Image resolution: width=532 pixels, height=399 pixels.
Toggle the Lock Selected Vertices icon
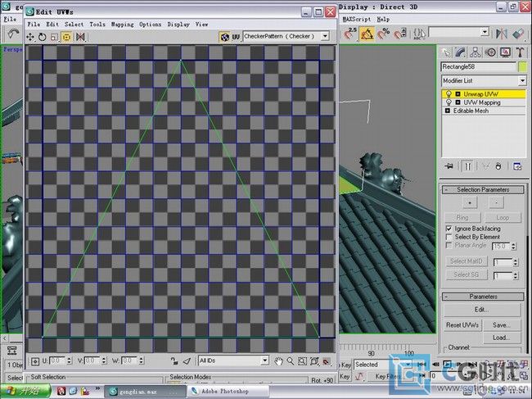[174, 361]
